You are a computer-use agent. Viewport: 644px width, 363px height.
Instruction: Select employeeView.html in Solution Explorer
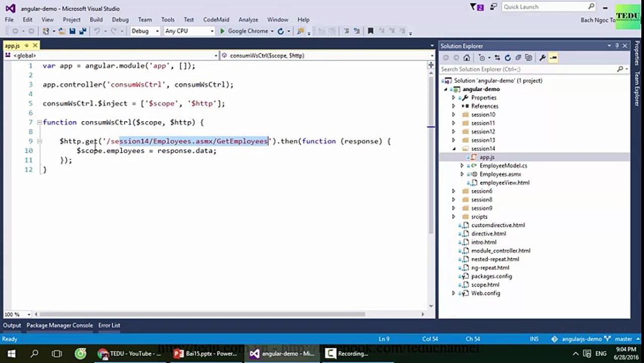point(504,183)
